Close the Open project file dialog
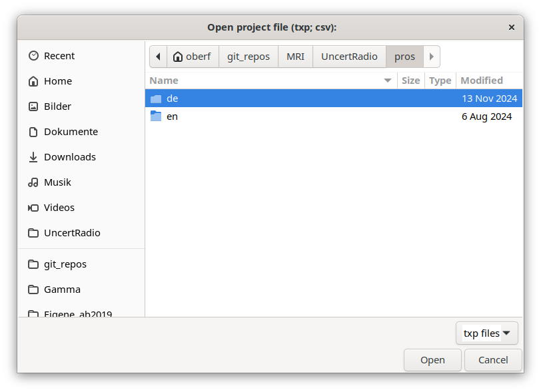 click(x=512, y=27)
